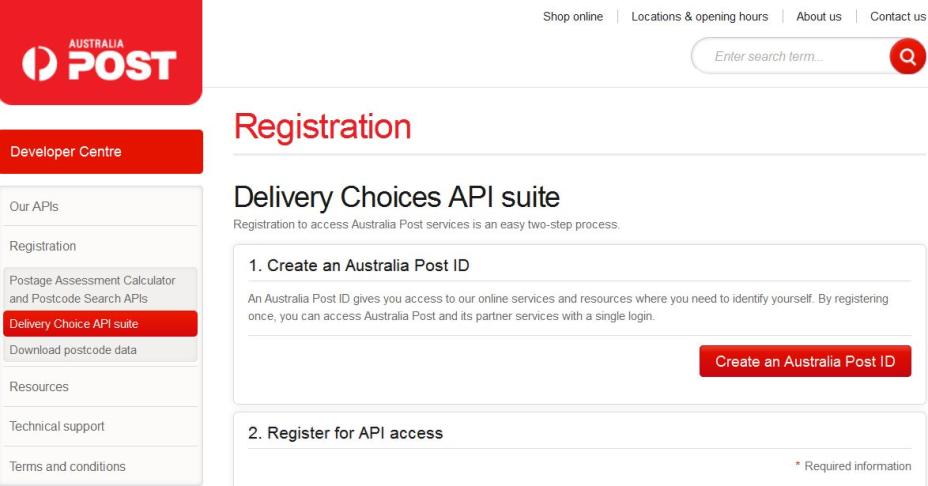Image resolution: width=928 pixels, height=486 pixels.
Task: Open Resources in the sidebar
Action: point(102,387)
